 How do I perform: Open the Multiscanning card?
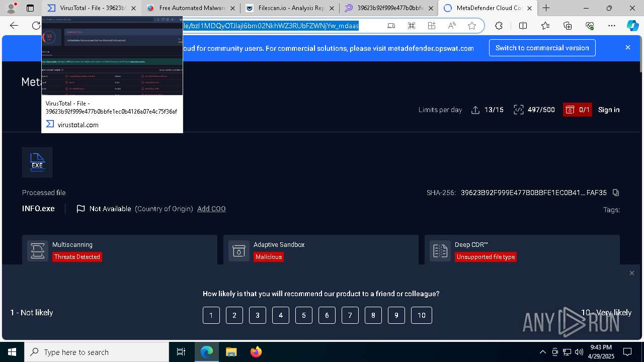(x=120, y=249)
